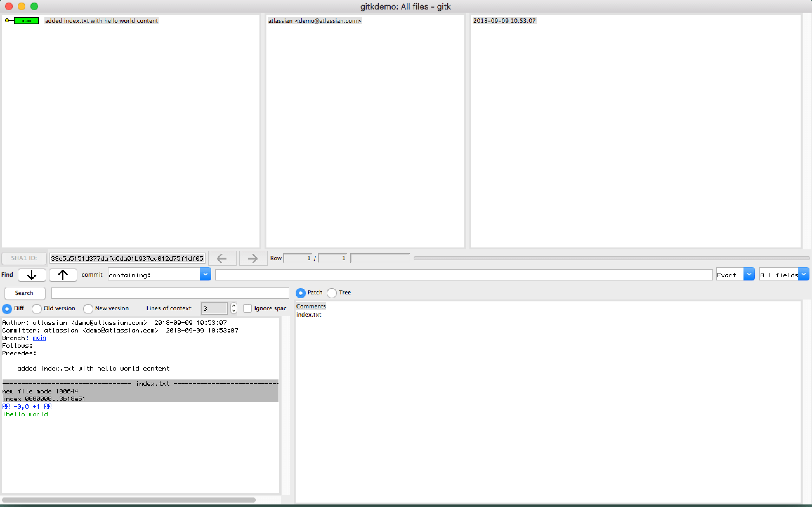
Task: Click the green main branch label
Action: click(x=26, y=21)
